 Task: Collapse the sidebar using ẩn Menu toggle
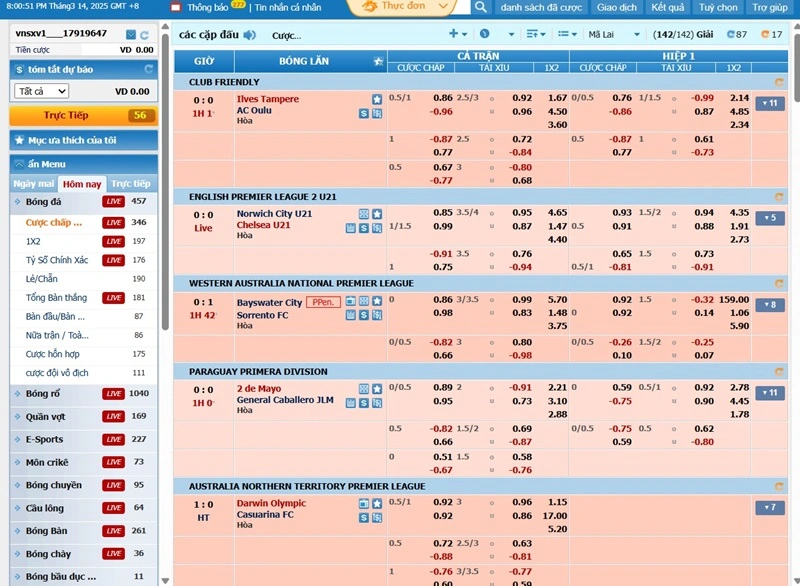click(19, 164)
